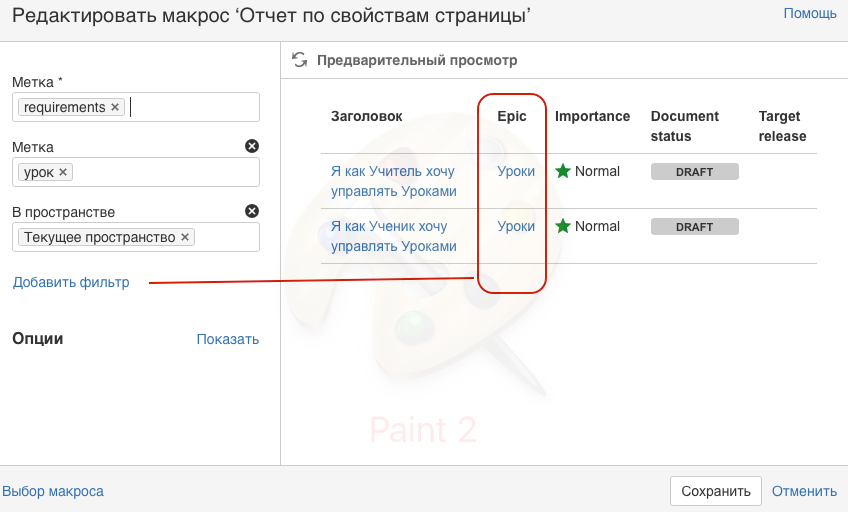Remove the 'Текущее пространство' tag
The width and height of the screenshot is (848, 512).
pos(185,237)
